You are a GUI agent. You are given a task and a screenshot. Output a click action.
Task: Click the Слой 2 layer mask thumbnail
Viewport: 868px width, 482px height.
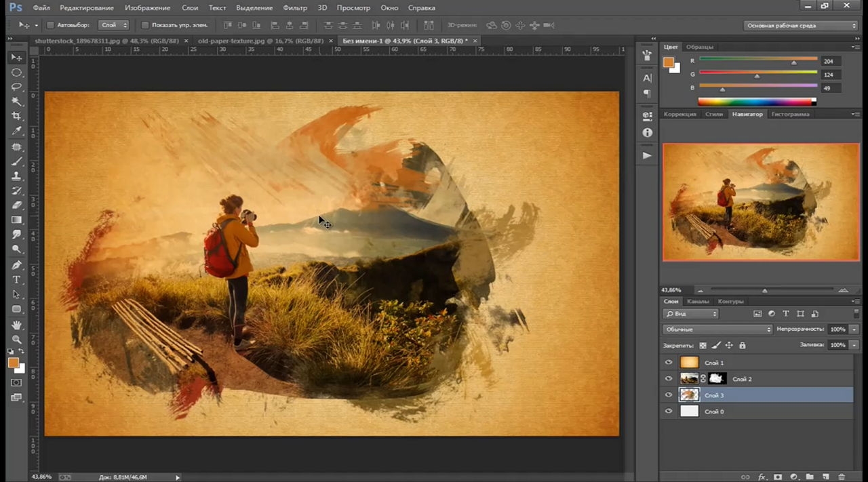point(717,379)
